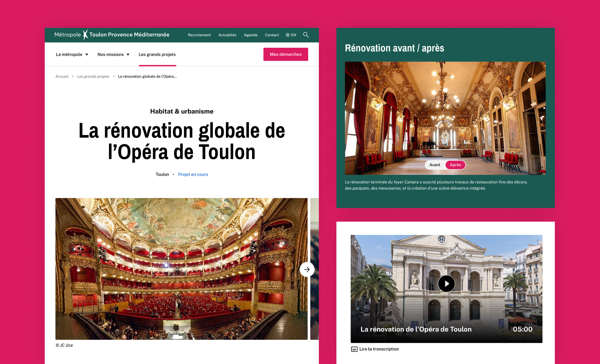
Task: Expand the Nos missions dropdown menu
Action: [x=113, y=54]
